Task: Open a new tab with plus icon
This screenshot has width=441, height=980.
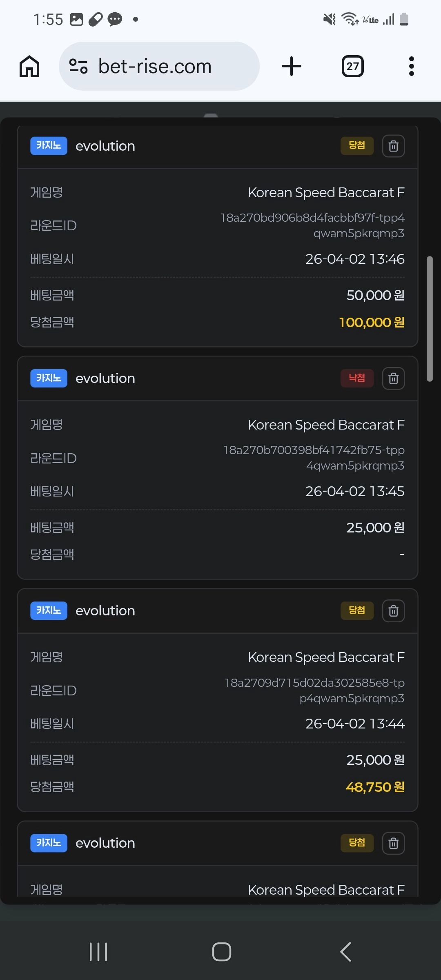Action: (x=292, y=66)
